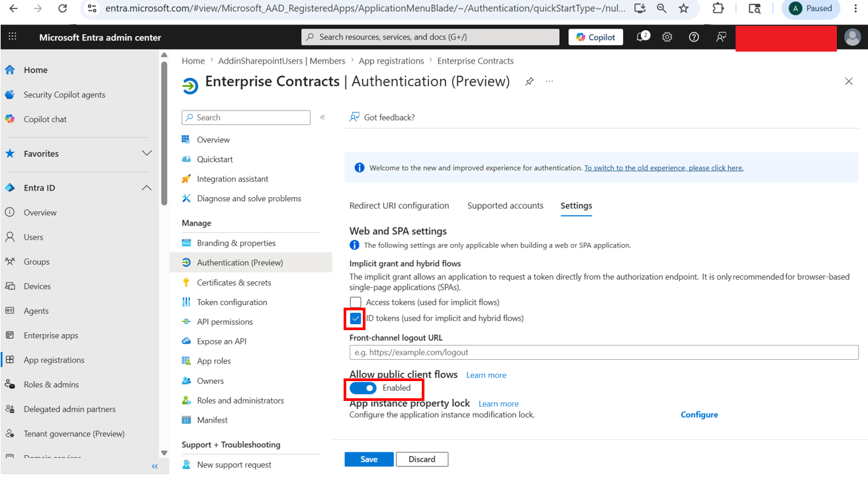868x477 pixels.
Task: Open the more options ellipsis beside title
Action: (x=549, y=81)
